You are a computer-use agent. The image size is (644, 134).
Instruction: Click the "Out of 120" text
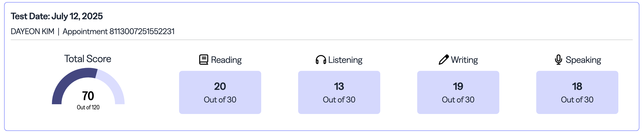88,107
